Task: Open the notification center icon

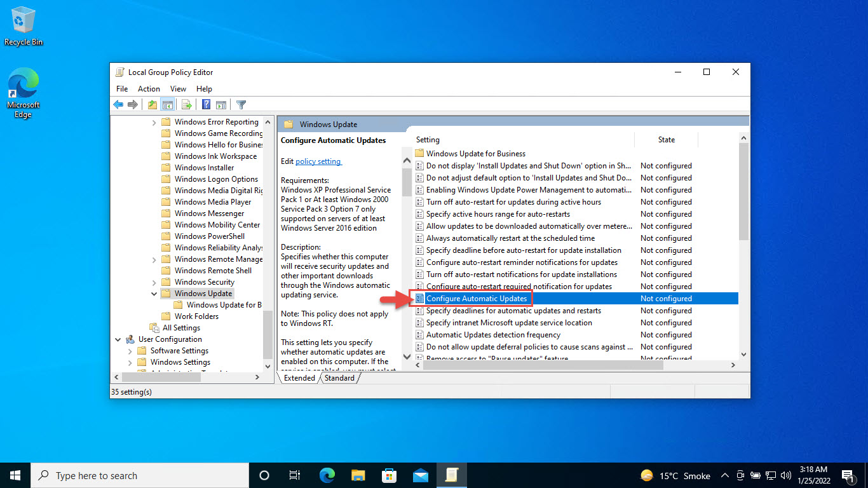Action: pyautogui.click(x=847, y=475)
